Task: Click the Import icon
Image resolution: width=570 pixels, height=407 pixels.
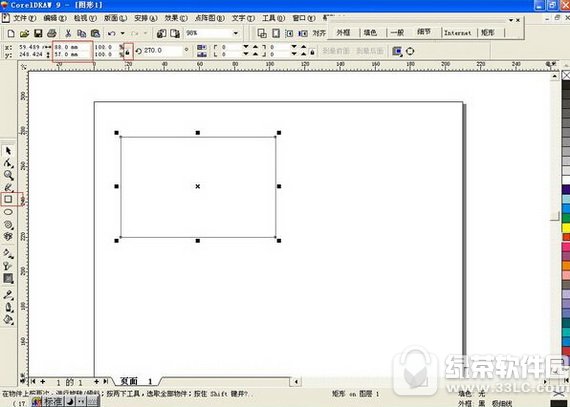Action: coord(161,33)
